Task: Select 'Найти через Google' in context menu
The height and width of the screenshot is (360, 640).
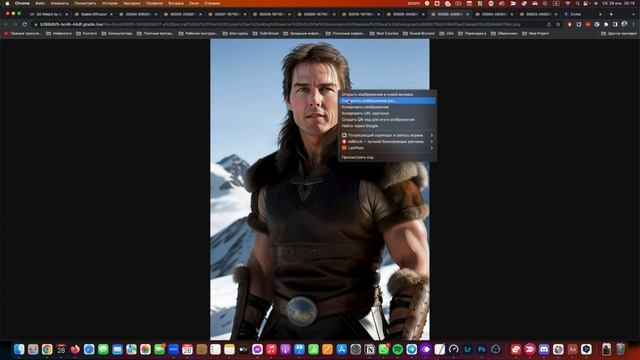Action: point(387,126)
